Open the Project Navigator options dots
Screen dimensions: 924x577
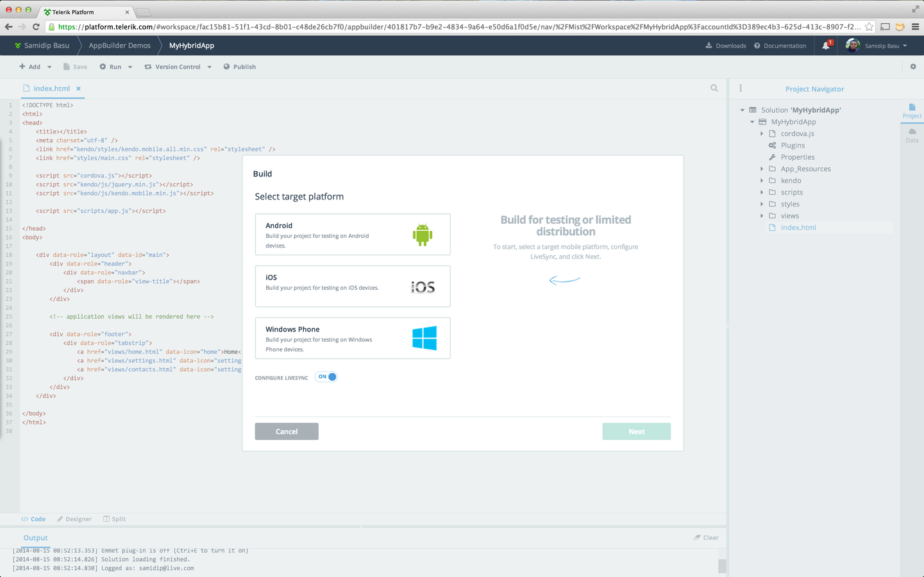pos(741,88)
